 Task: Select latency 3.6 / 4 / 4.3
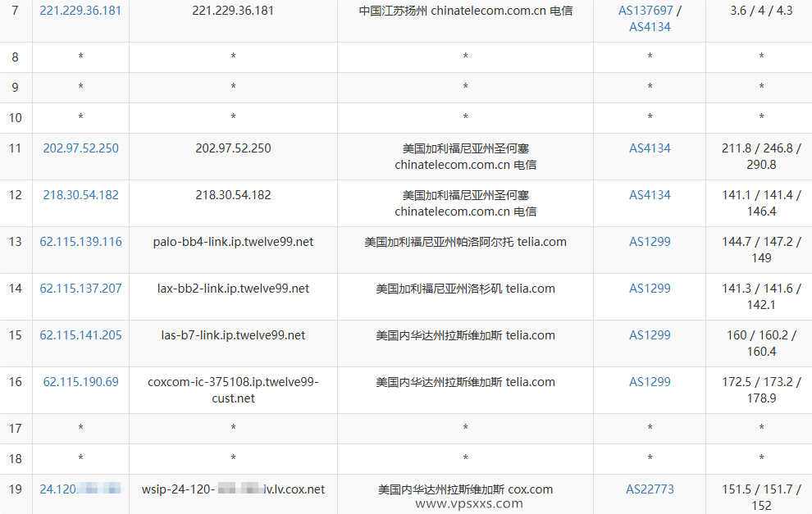coord(761,11)
